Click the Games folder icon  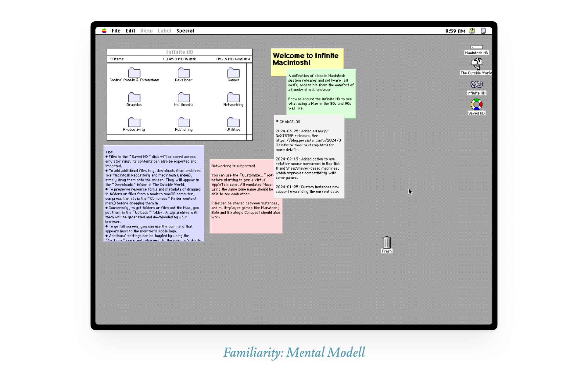coord(233,73)
